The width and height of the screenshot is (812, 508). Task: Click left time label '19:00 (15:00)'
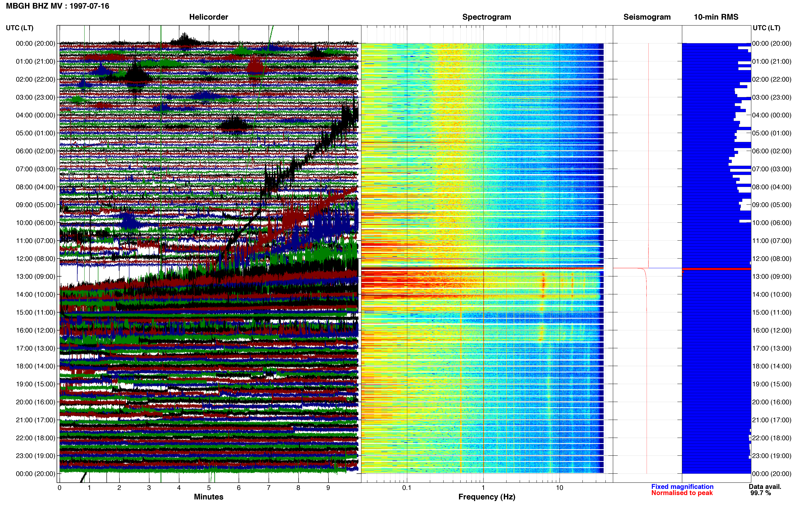[x=36, y=384]
